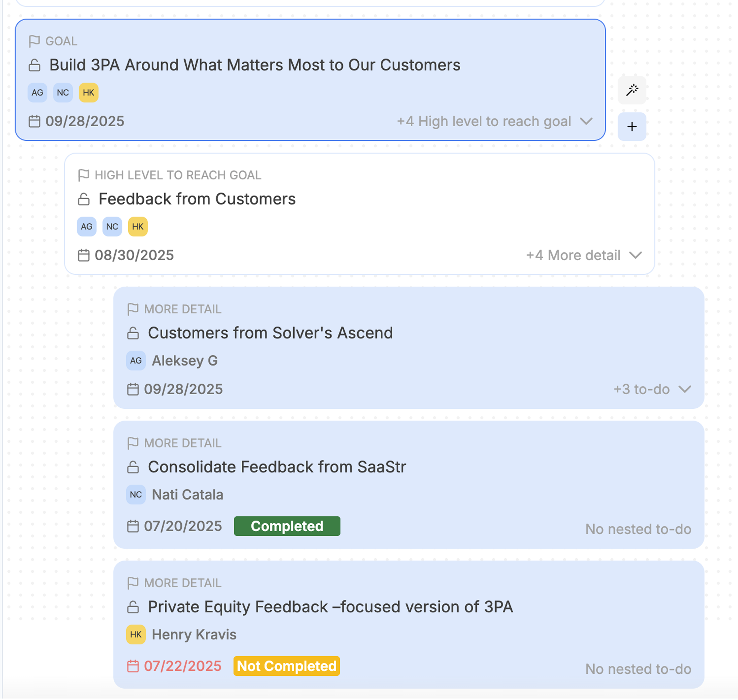Click the flag icon next to GOAL label
This screenshot has height=700, width=738.
34,41
